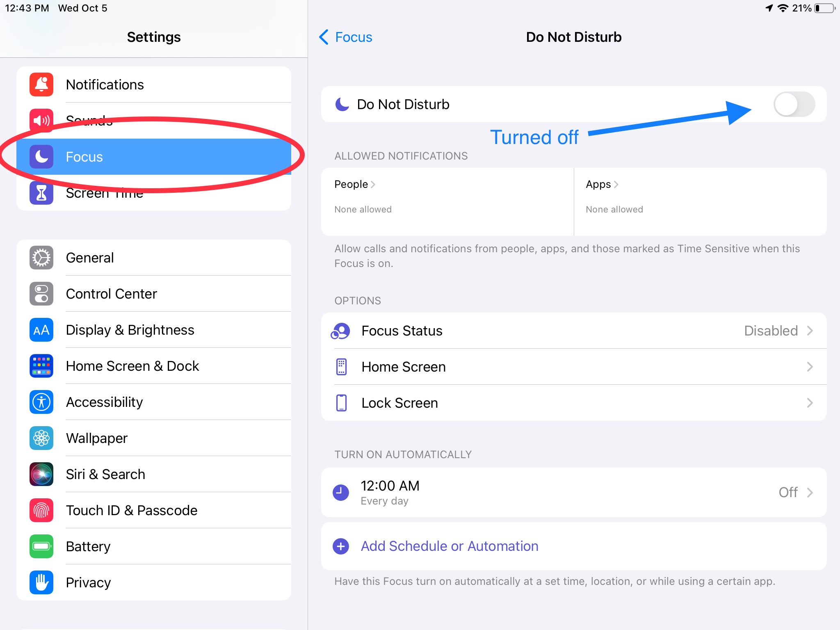This screenshot has height=630, width=840.
Task: Open Screen Time hourglass icon
Action: coord(41,193)
